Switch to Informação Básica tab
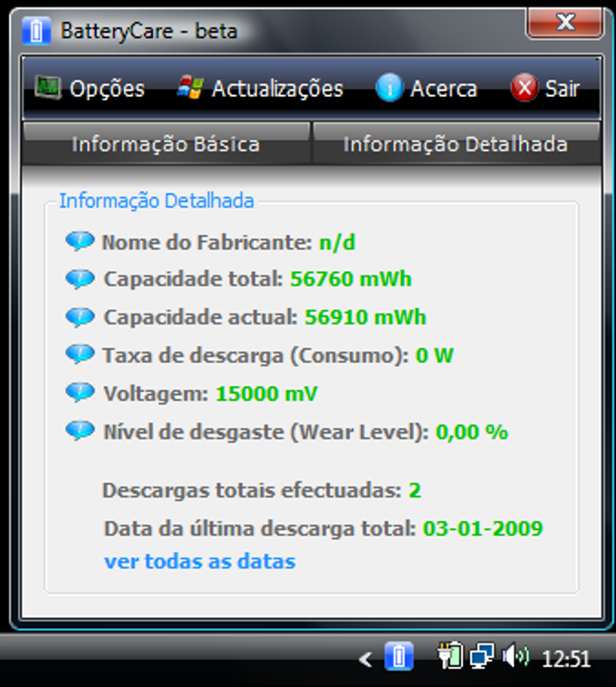 tap(166, 144)
